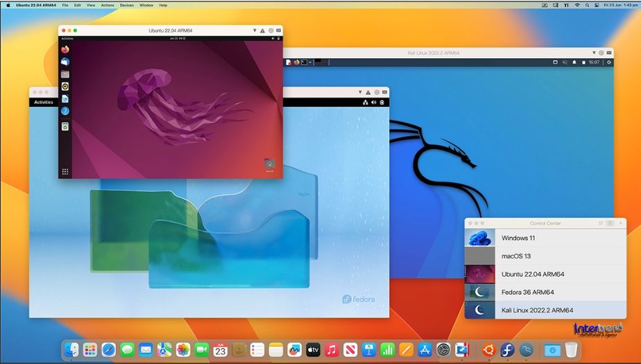The image size is (641, 364).
Task: Click the Ubuntu VM warning triangle icon
Action: click(x=262, y=31)
